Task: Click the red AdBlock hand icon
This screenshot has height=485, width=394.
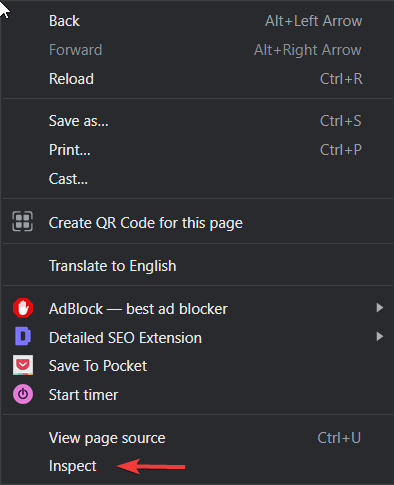Action: (23, 308)
